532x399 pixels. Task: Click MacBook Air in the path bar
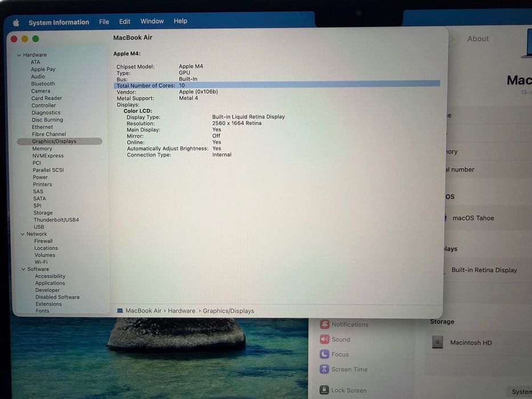144,311
